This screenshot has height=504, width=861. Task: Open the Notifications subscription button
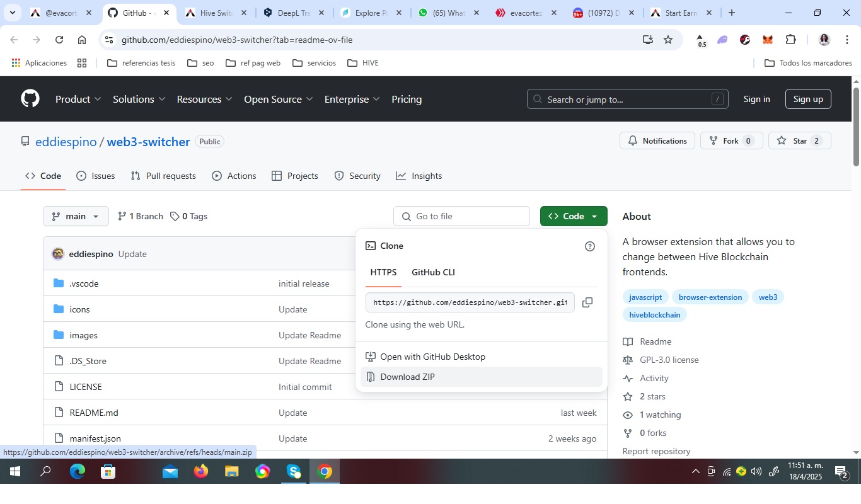tap(657, 140)
